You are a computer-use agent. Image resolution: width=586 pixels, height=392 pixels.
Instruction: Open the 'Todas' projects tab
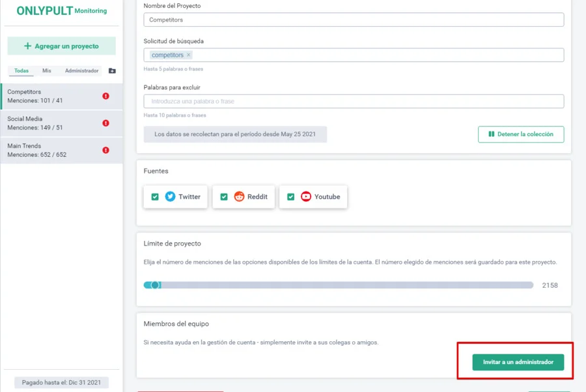(21, 71)
